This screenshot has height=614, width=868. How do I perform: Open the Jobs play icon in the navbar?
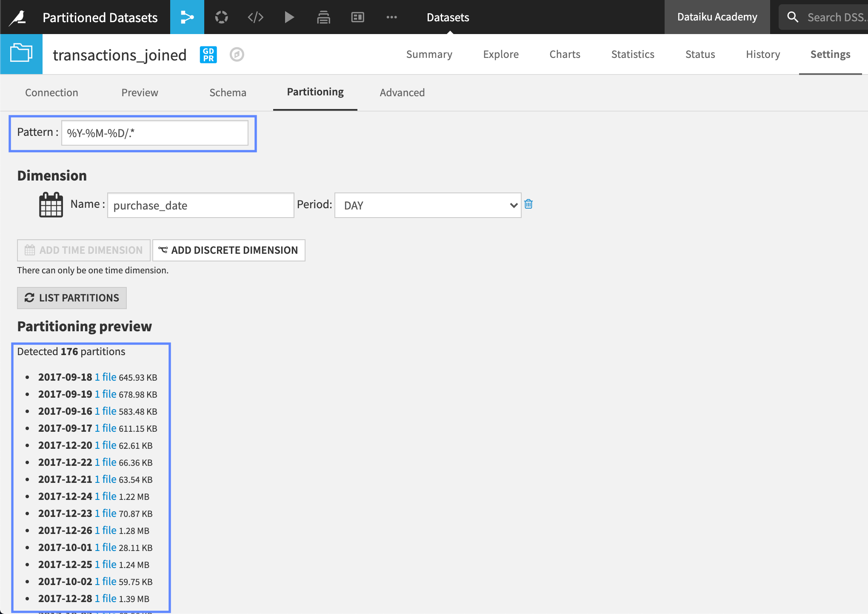(289, 17)
